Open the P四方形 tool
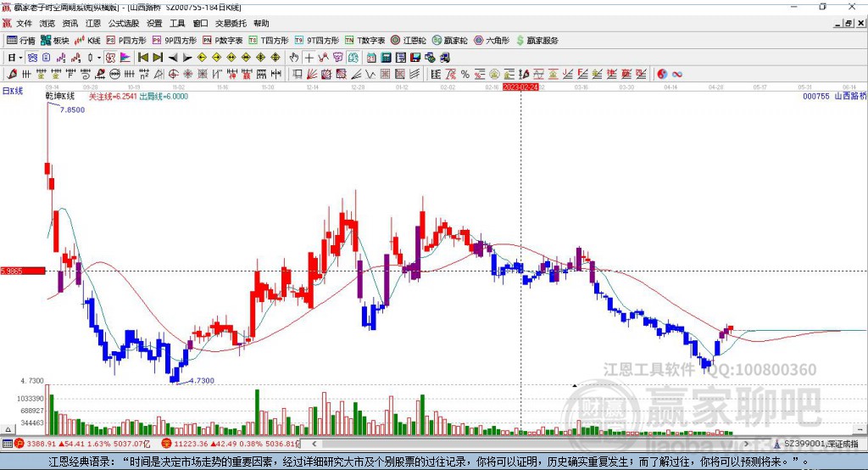The image size is (868, 470). point(126,41)
